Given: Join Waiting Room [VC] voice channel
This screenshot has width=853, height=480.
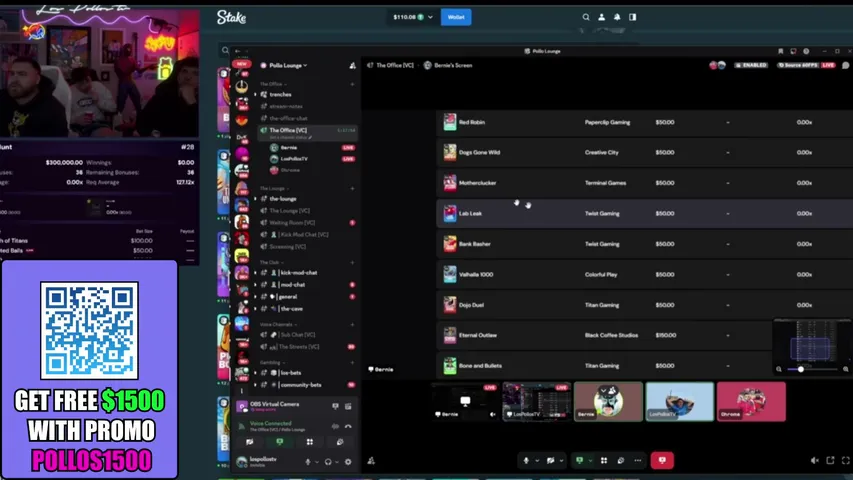Looking at the screenshot, I should click(292, 223).
